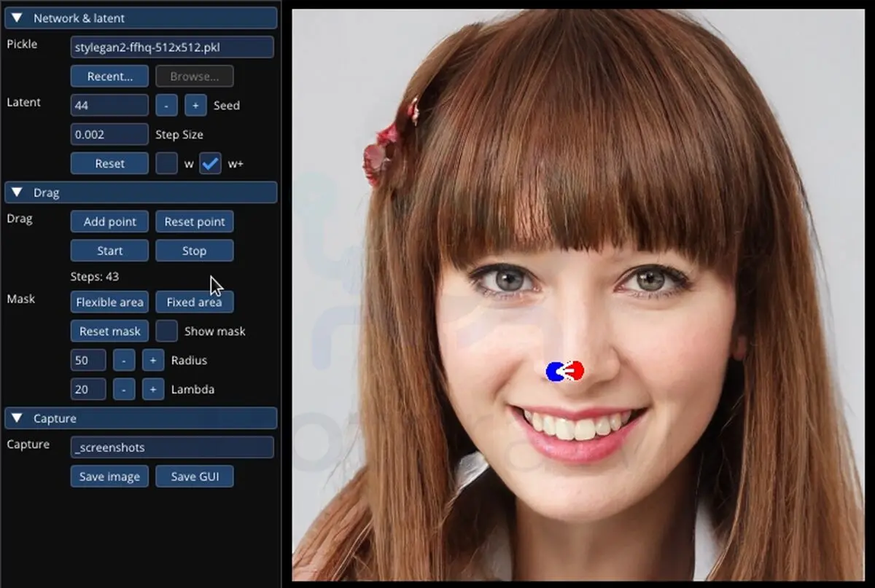Click the Steps: 43 counter text
Screen dimensions: 875x588
pos(95,276)
